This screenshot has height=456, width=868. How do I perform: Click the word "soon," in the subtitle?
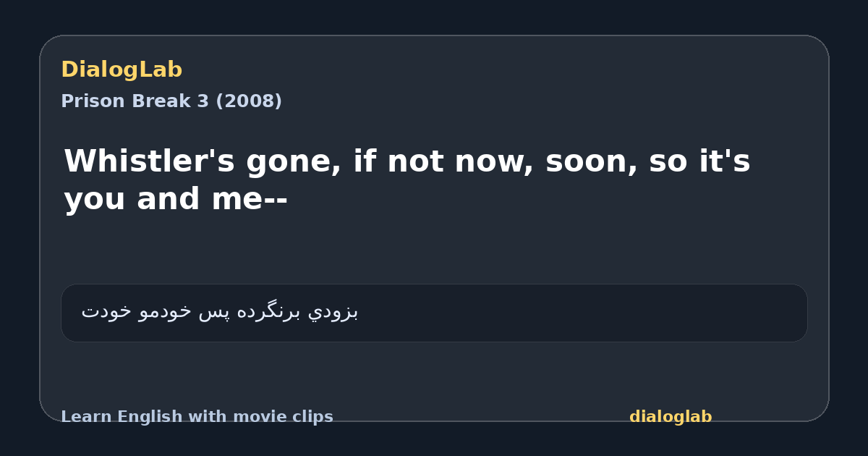(x=592, y=163)
